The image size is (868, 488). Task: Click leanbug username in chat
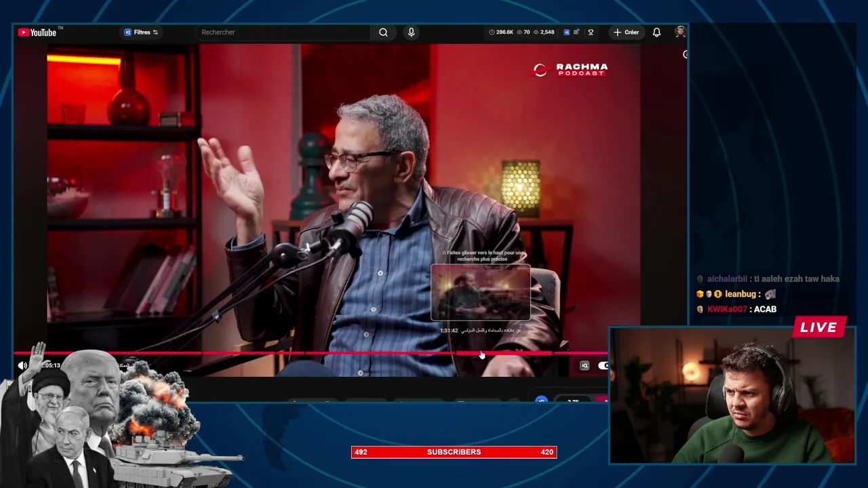[x=740, y=294]
